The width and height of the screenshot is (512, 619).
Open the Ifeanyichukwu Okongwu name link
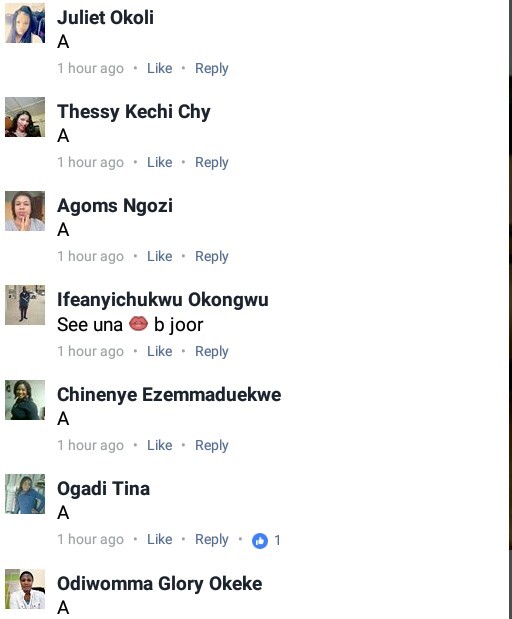(x=163, y=300)
